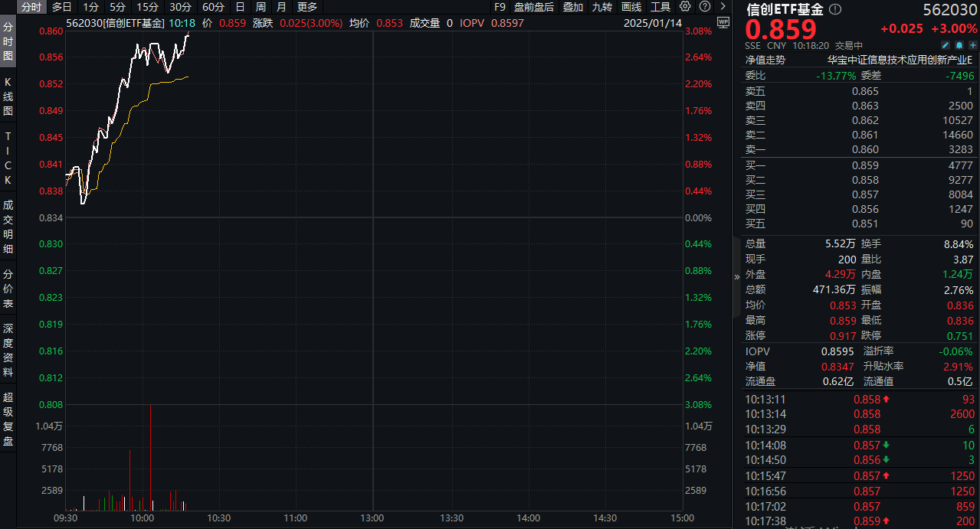
Task: Click the 买三 price 0.857 row
Action: click(859, 194)
